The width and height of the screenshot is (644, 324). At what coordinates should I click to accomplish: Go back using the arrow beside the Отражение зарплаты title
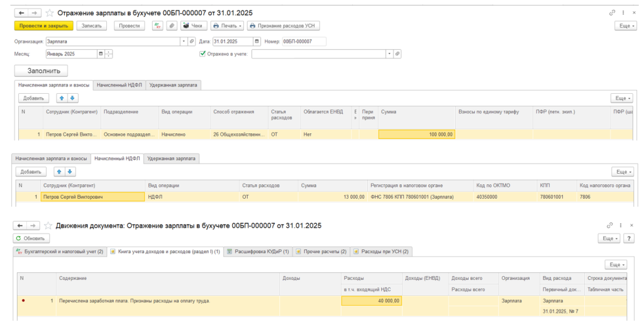click(21, 13)
